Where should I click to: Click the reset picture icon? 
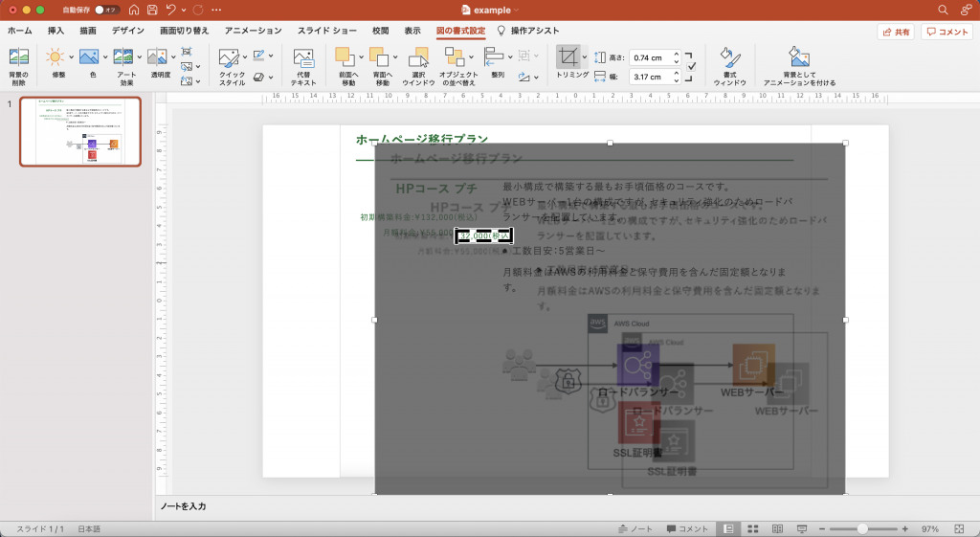[187, 80]
